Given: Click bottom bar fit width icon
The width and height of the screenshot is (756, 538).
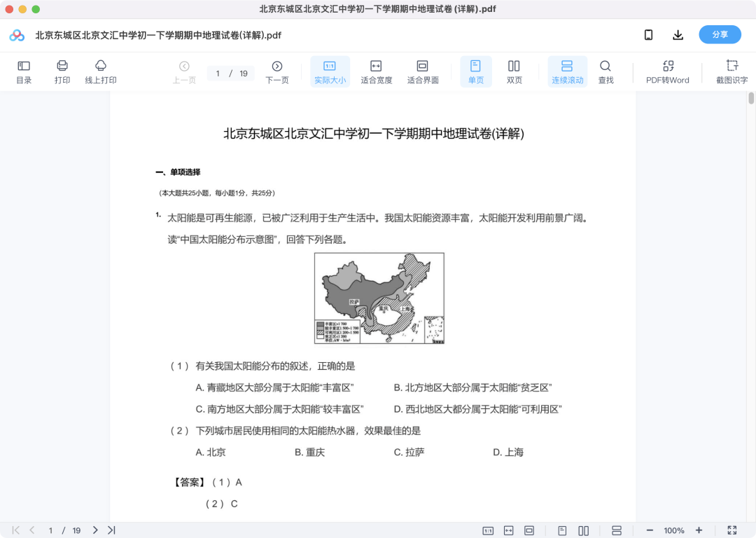Looking at the screenshot, I should [509, 531].
